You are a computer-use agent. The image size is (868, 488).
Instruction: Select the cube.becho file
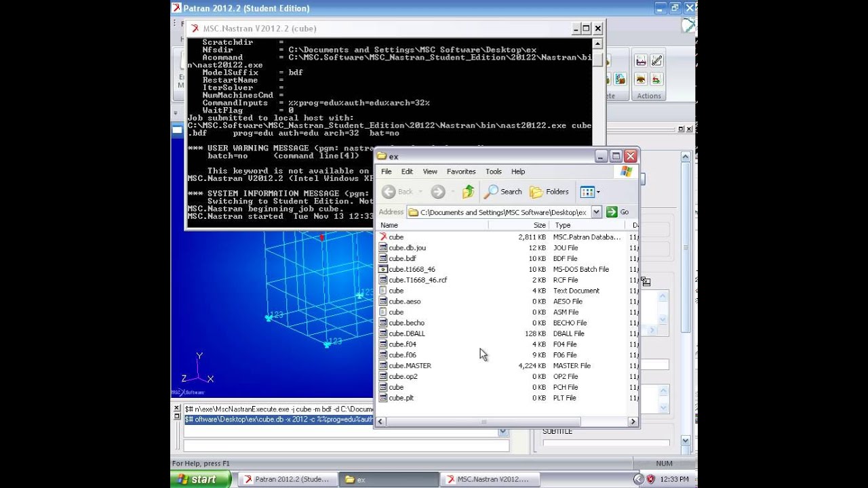coord(407,323)
